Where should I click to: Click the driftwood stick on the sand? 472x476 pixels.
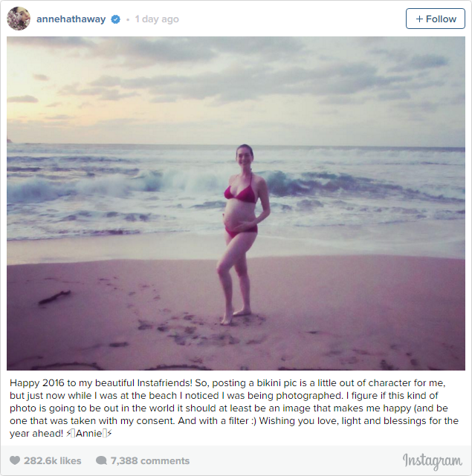point(55,297)
